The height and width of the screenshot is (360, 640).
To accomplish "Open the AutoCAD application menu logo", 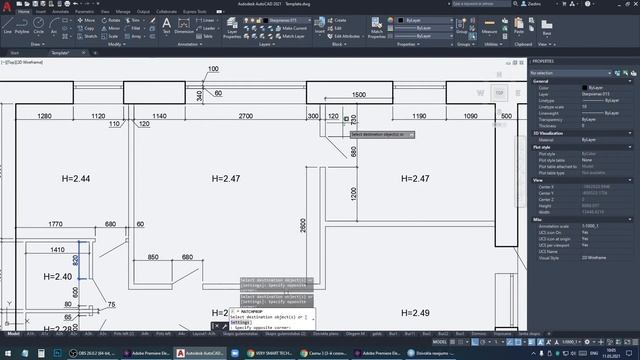I will (7, 6).
